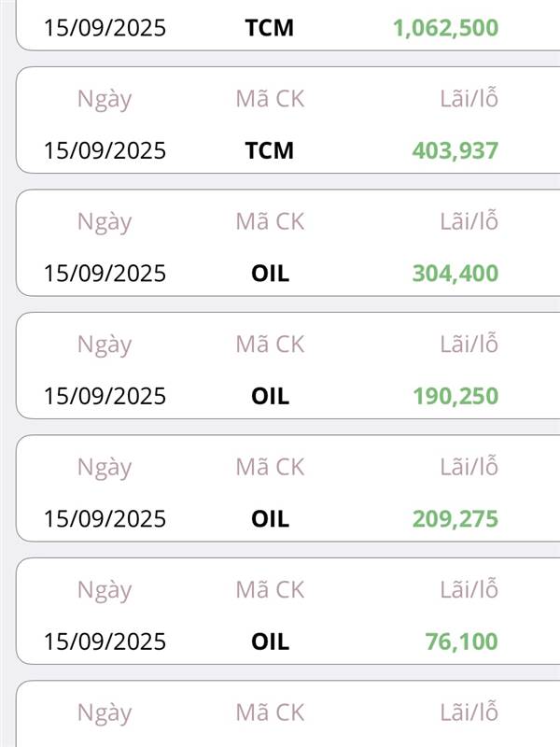This screenshot has height=747, width=560.
Task: Click the date in the 403,937 card
Action: [x=105, y=150]
